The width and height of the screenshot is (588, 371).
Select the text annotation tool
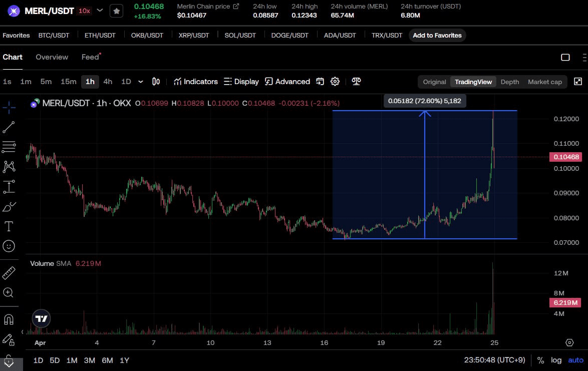coord(9,226)
